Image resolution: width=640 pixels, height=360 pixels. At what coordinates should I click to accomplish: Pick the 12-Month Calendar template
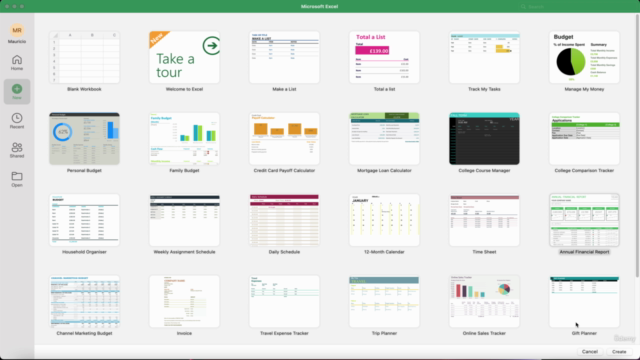click(x=384, y=220)
